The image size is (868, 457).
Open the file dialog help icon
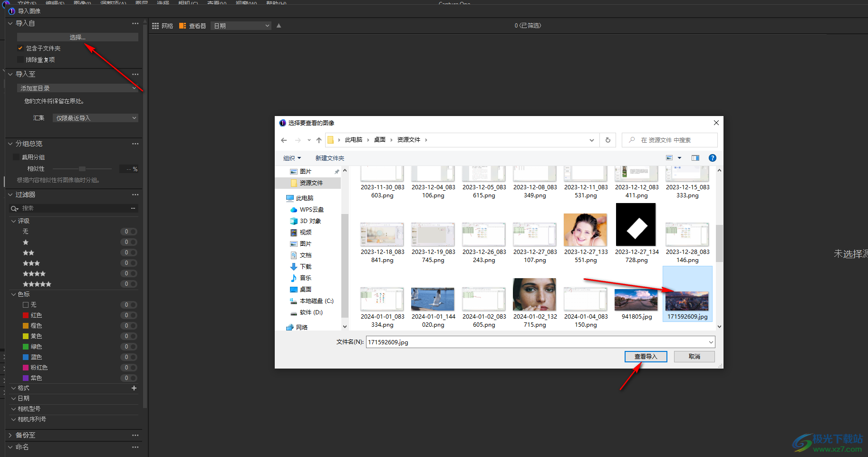point(712,158)
